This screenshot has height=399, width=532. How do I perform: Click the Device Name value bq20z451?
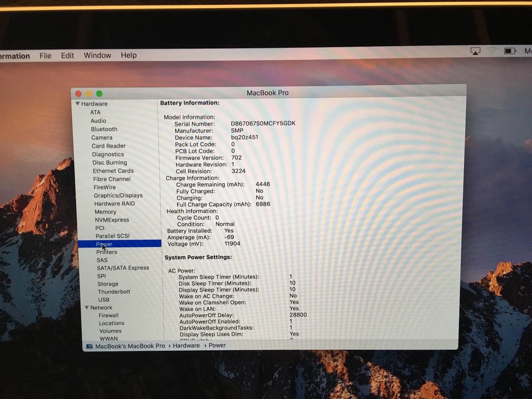245,138
